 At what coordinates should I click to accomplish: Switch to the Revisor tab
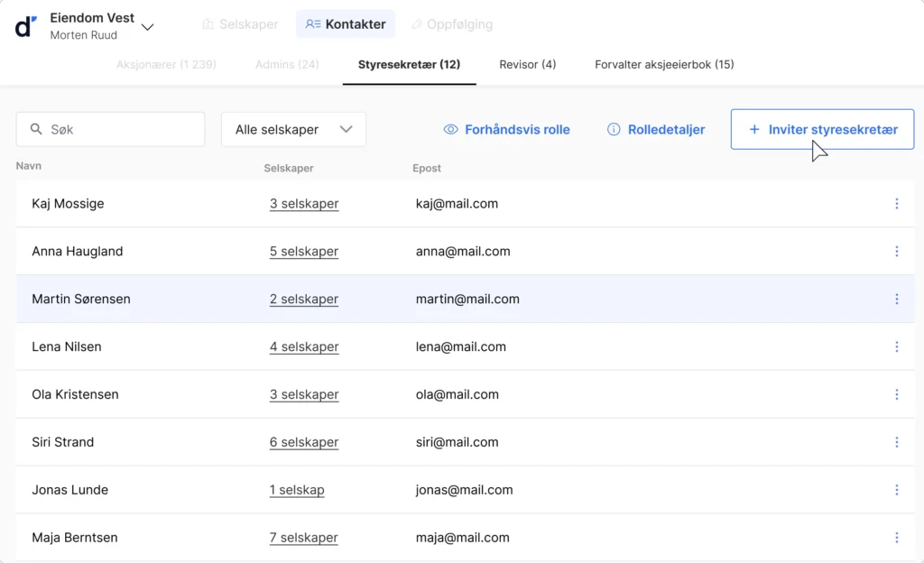click(x=527, y=65)
